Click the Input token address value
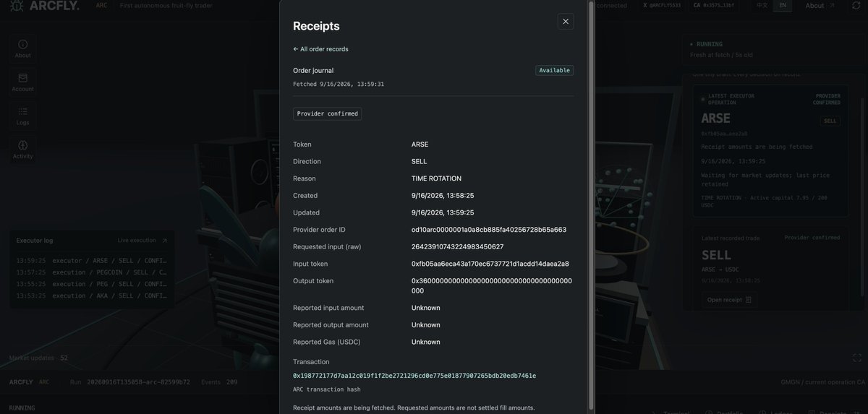Image resolution: width=868 pixels, height=414 pixels. coord(490,264)
